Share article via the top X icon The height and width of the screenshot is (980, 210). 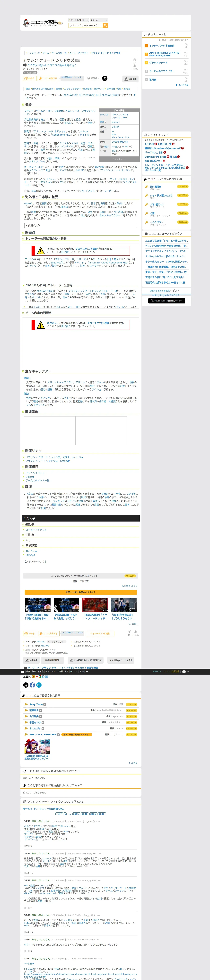point(105,78)
